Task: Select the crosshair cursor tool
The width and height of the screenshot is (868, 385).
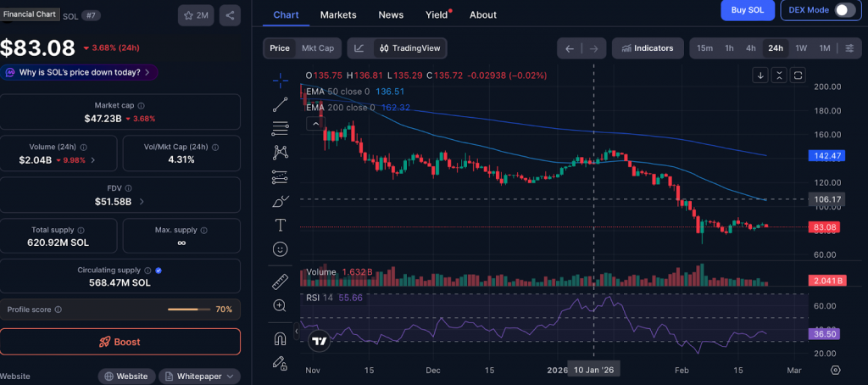Action: point(281,81)
